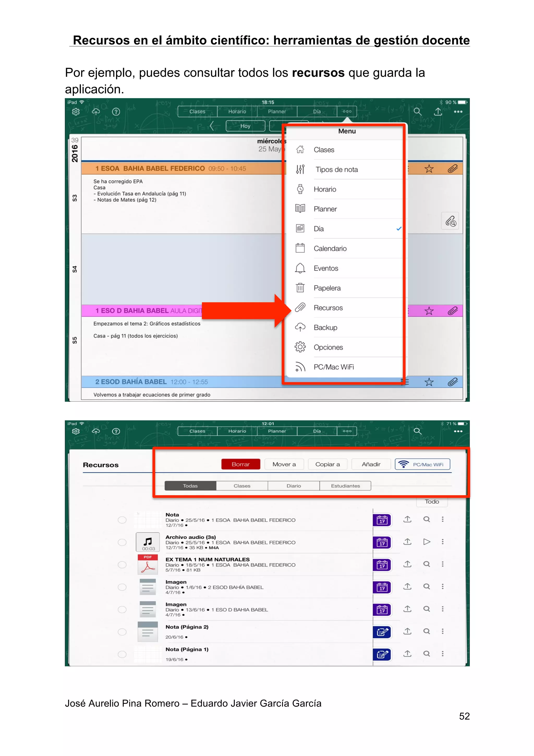Open help question mark icon
Viewport: 534px width, 756px height.
click(x=116, y=112)
